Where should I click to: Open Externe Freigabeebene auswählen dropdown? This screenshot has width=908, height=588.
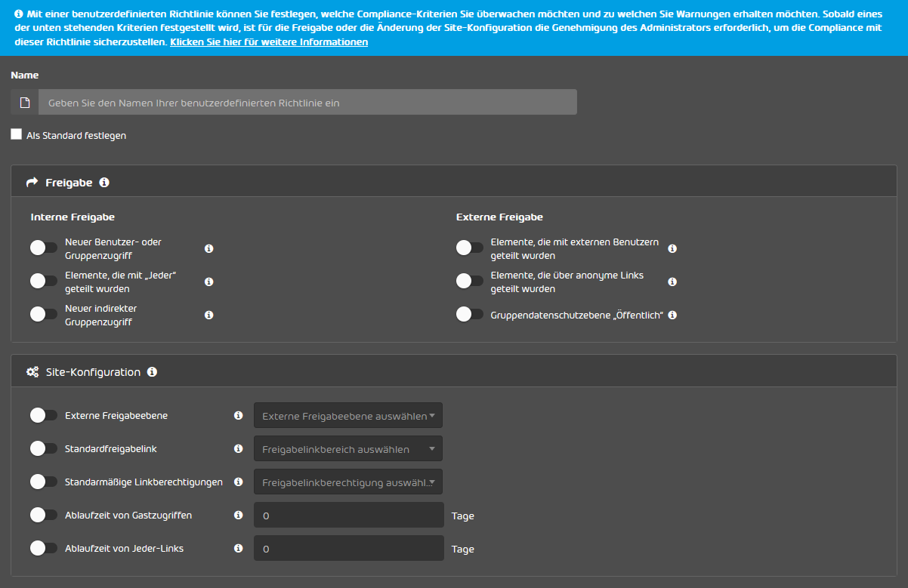point(348,415)
